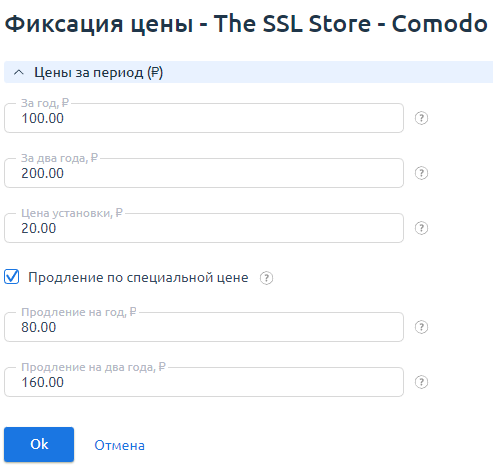Viewport: 493px width, 469px height.
Task: Show help for Цена установки field
Action: pos(421,228)
